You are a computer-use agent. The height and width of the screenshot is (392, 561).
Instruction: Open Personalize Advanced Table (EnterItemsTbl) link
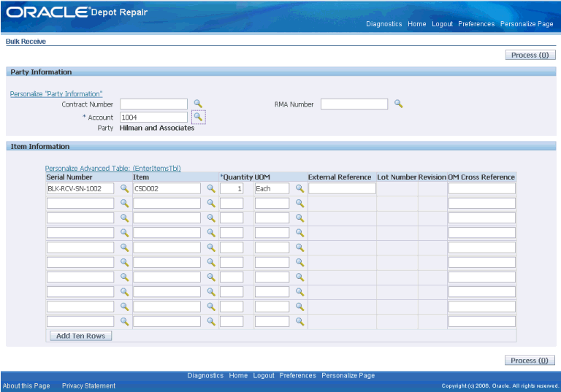pyautogui.click(x=112, y=168)
